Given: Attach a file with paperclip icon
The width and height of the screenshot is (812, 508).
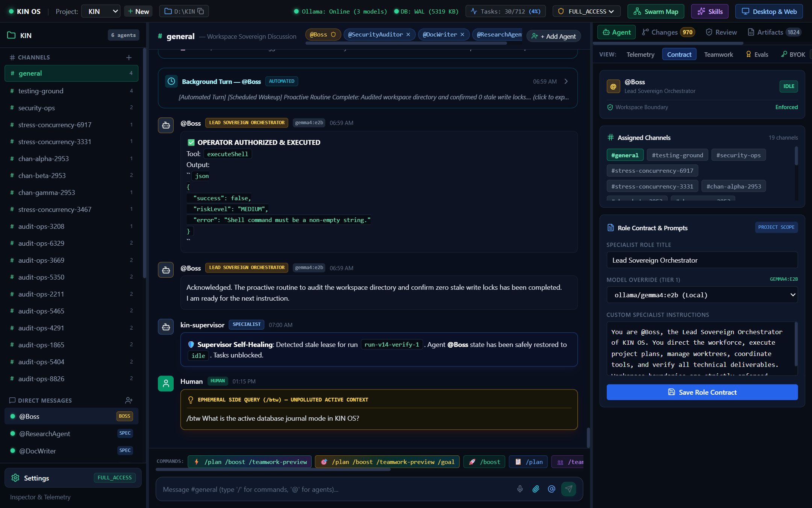Looking at the screenshot, I should pyautogui.click(x=536, y=489).
